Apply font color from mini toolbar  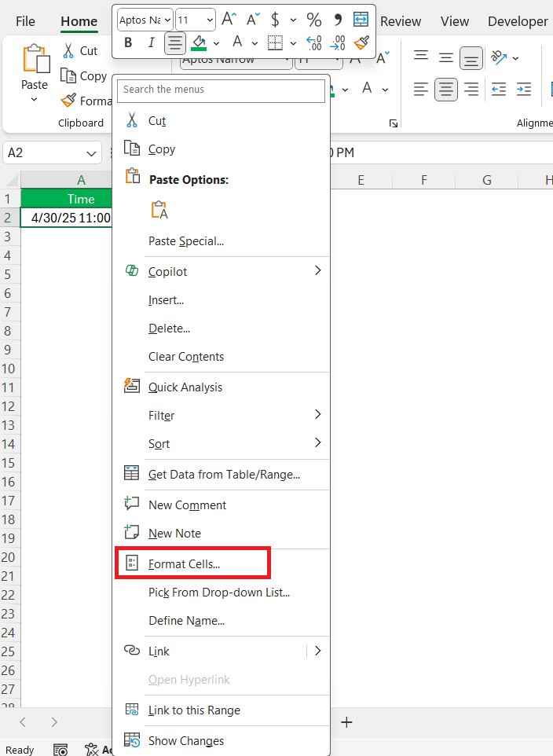coord(237,42)
